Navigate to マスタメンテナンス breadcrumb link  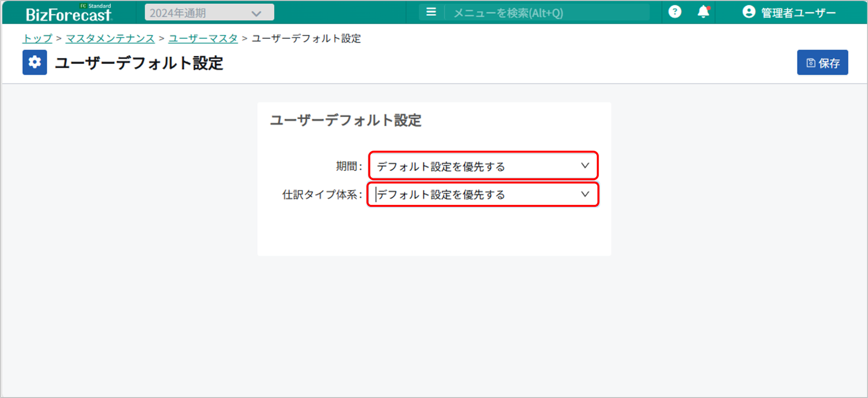click(x=110, y=39)
